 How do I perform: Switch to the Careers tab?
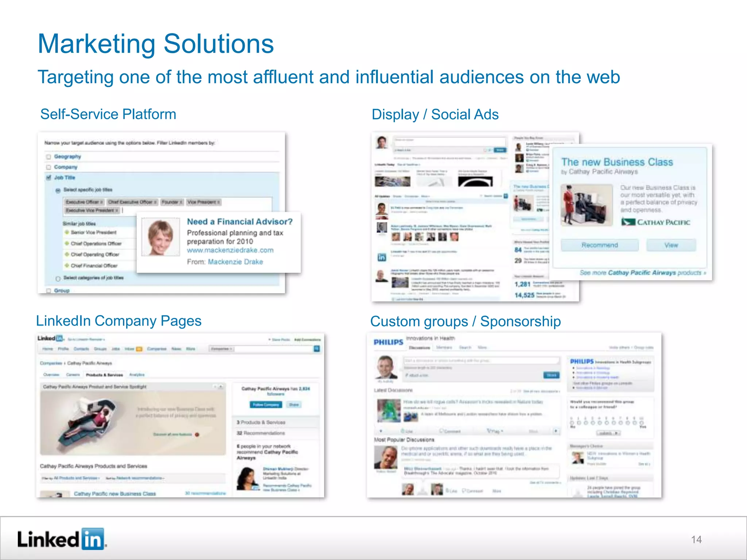(x=73, y=374)
